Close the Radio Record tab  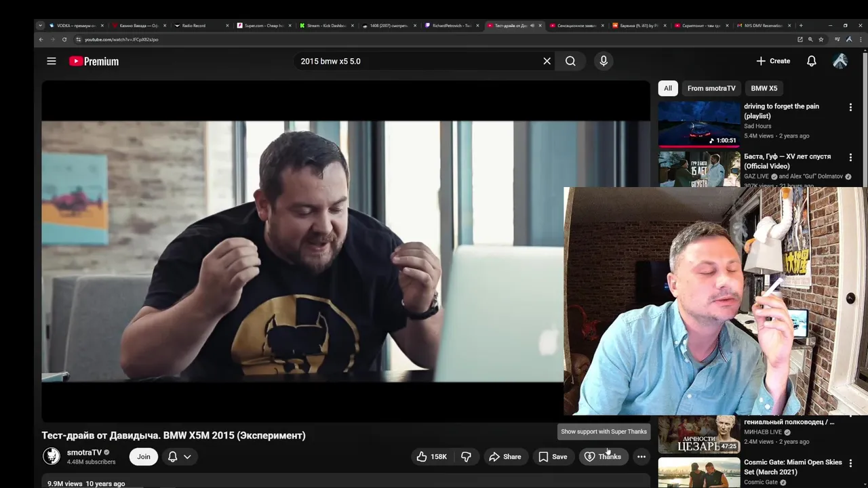[x=227, y=26]
